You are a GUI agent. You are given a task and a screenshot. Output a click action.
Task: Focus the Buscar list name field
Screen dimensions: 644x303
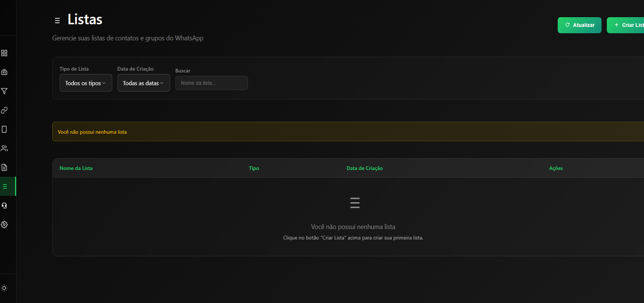coord(212,83)
